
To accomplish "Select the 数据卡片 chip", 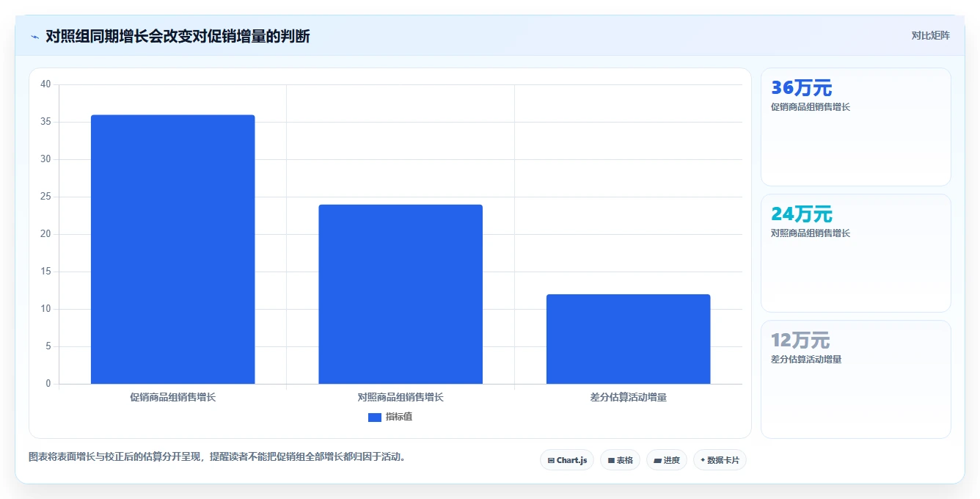I will pos(720,460).
